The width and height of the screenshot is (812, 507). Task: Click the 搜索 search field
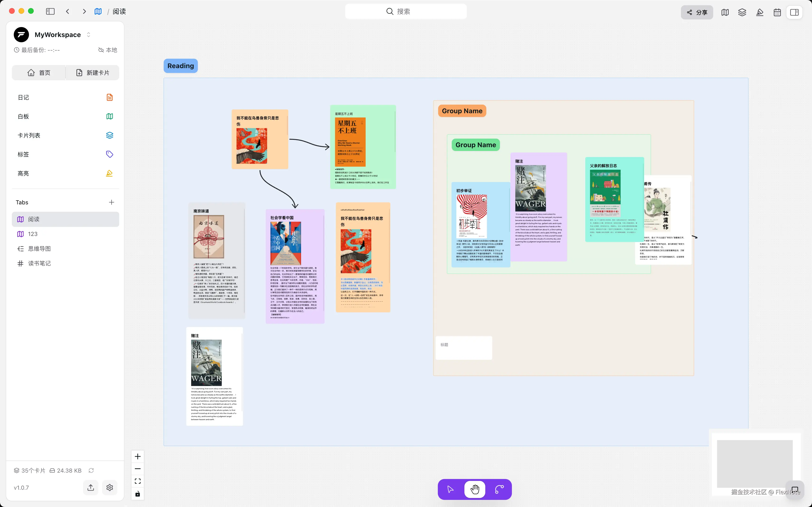[406, 11]
